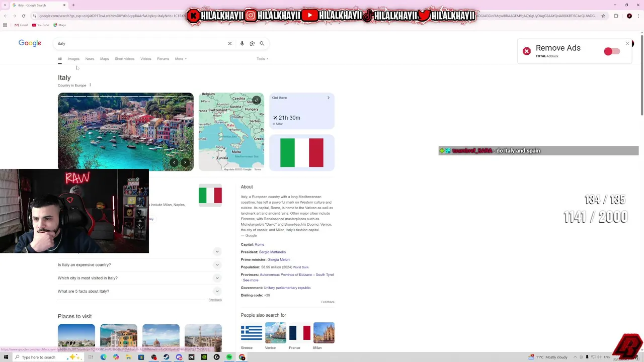The width and height of the screenshot is (644, 362).
Task: Open the Sergio Mattarella link
Action: [x=272, y=252]
